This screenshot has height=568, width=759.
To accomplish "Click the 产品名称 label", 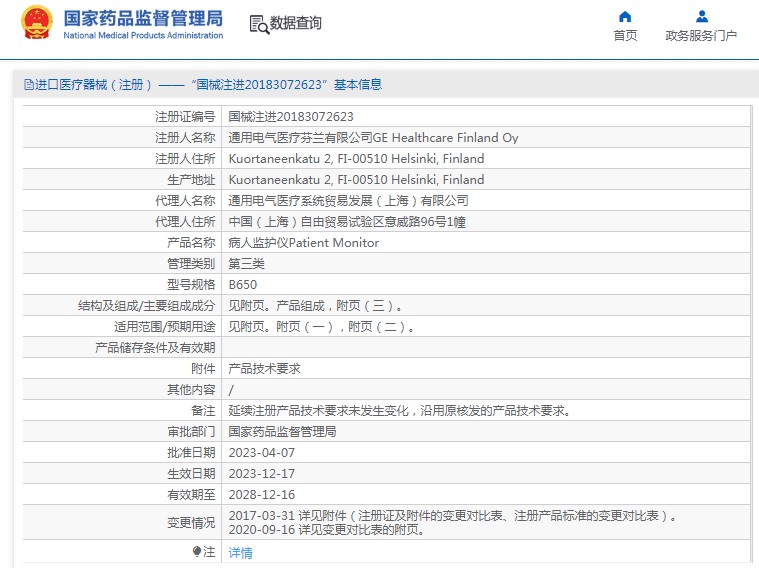I will coord(191,243).
